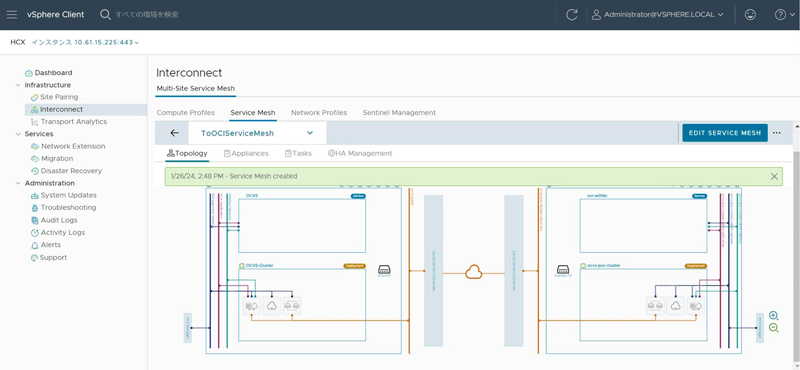Switch to Appliances sub-tab
Image resolution: width=800 pixels, height=370 pixels.
246,153
